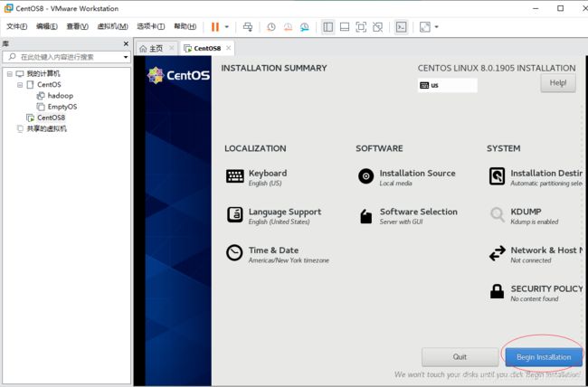Screen dimensions: 588x387
Task: Enter full screen mode icon
Action: 361,27
